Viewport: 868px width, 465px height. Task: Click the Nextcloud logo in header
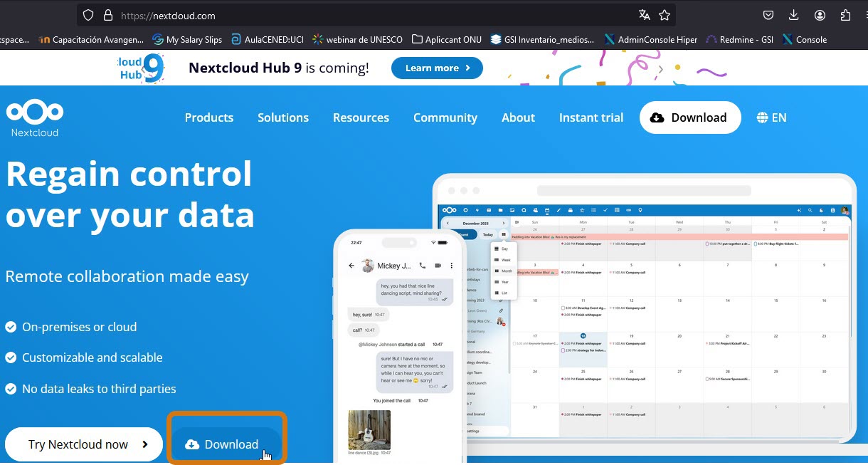click(x=35, y=118)
